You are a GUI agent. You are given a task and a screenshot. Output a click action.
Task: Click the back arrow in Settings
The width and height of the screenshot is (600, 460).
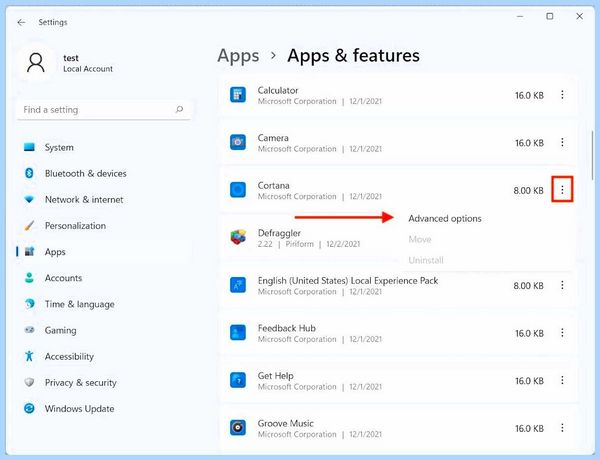tap(21, 23)
